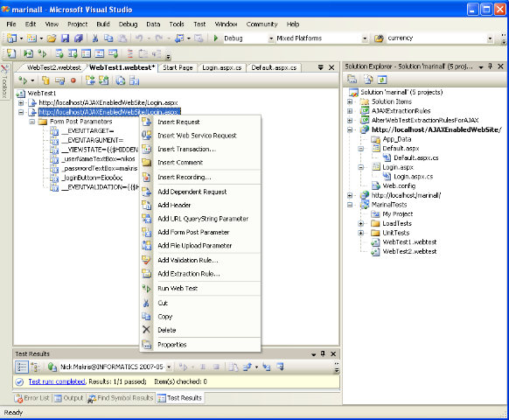
Task: Close the Test Results panel
Action: coord(333,353)
